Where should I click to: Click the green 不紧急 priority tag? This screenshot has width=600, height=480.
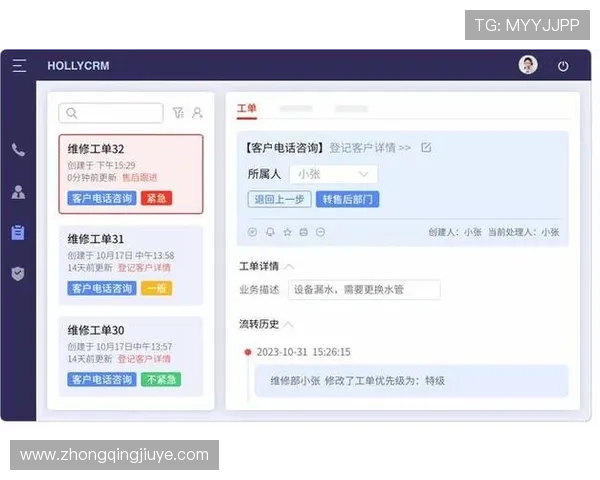161,379
